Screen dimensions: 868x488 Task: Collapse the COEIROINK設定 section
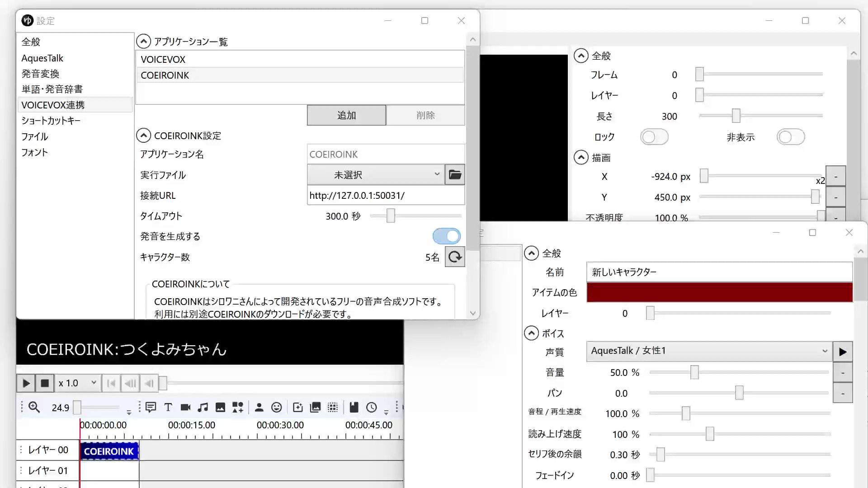pyautogui.click(x=143, y=136)
